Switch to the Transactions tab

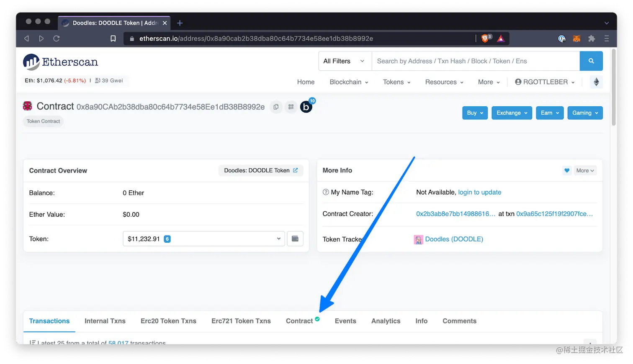tap(49, 321)
